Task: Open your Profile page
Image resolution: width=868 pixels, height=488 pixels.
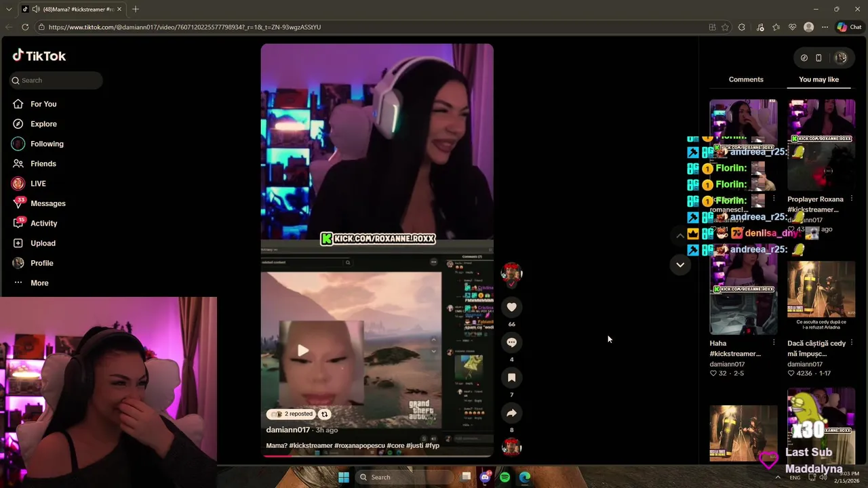Action: (41, 263)
